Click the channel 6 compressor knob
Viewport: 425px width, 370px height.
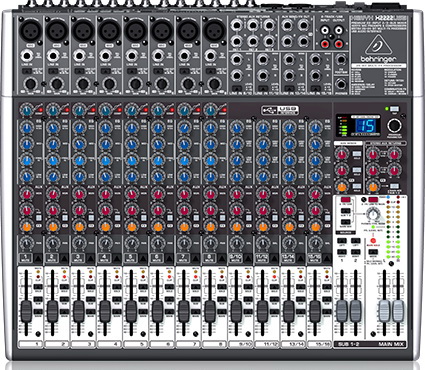(158, 110)
